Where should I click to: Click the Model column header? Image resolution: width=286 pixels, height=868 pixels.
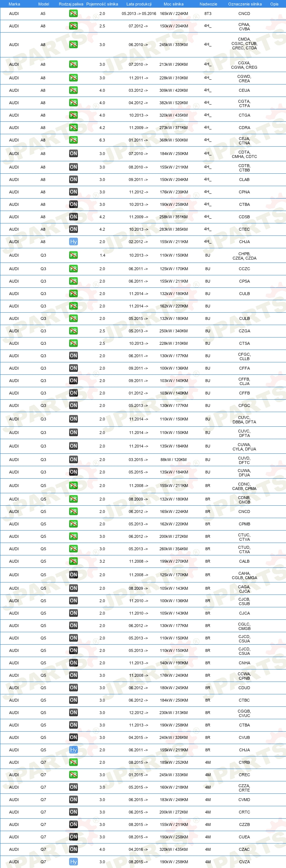[44, 4]
